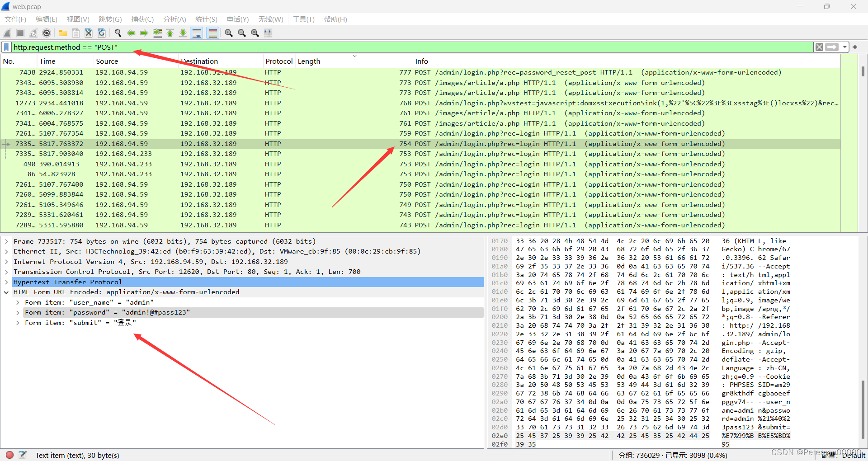This screenshot has width=868, height=461.
Task: Expand the Ethernet II tree node
Action: 6,251
